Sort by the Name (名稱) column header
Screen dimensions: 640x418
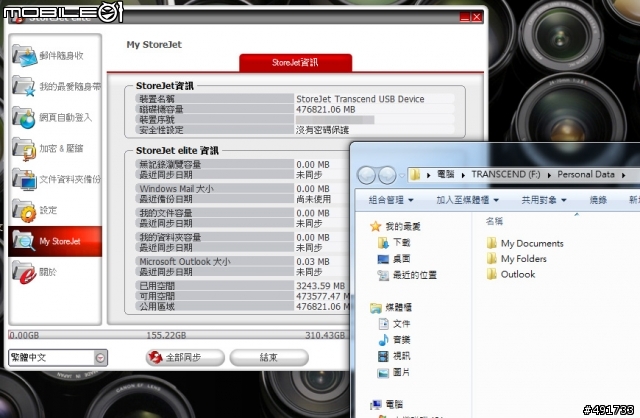494,221
